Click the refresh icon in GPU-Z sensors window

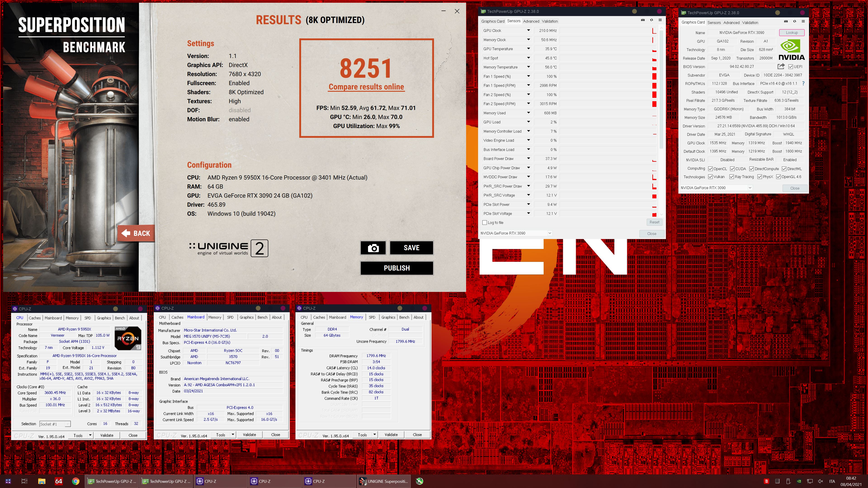[651, 20]
